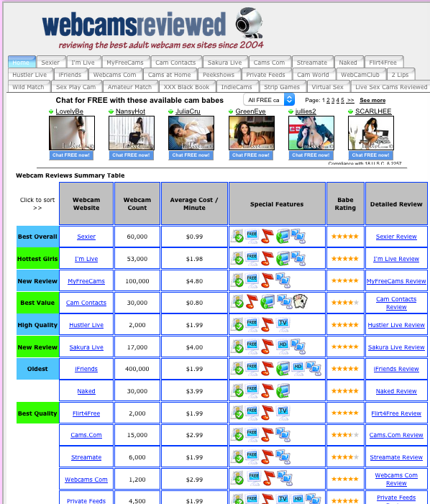430x504 pixels.
Task: Click the dual monitors icon in I'm Live row
Action: click(298, 259)
